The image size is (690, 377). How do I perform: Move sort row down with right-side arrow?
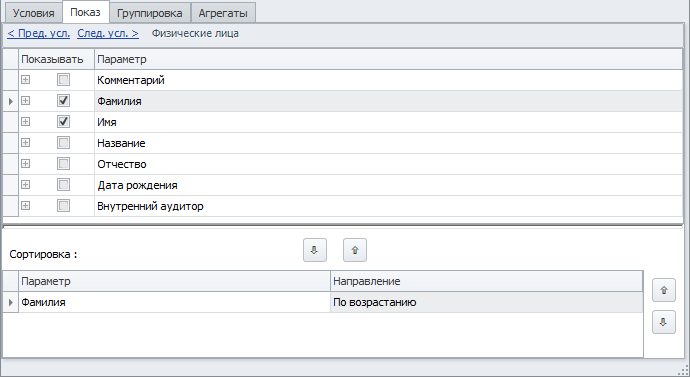click(x=664, y=322)
